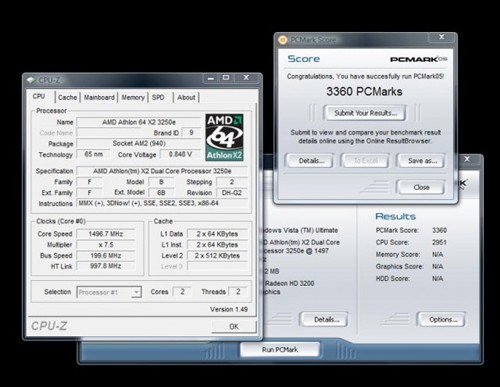Switch to the Cache tab
The image size is (500, 387).
tap(67, 97)
